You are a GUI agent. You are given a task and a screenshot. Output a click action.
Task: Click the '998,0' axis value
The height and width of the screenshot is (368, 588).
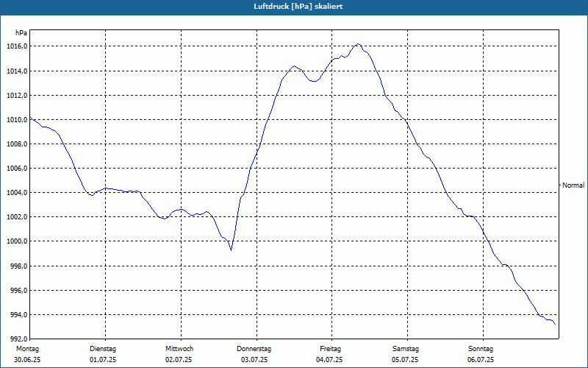pyautogui.click(x=19, y=266)
